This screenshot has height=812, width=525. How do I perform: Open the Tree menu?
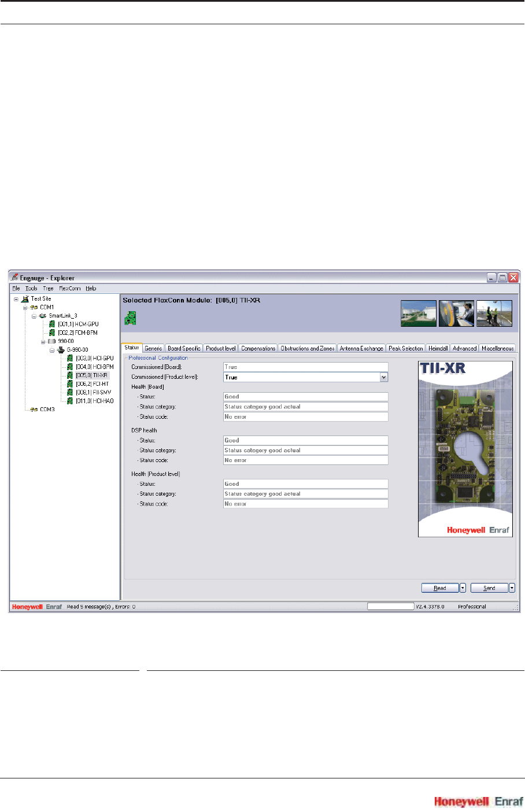click(48, 288)
